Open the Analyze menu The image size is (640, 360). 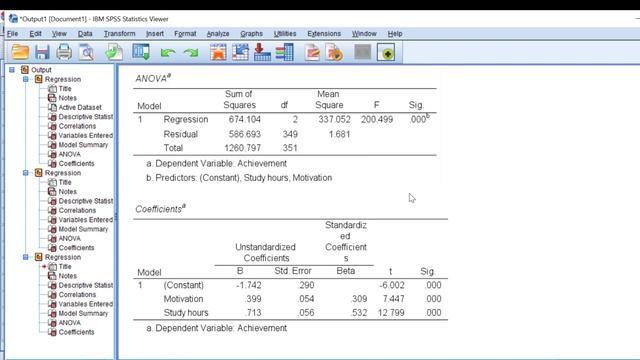point(218,33)
